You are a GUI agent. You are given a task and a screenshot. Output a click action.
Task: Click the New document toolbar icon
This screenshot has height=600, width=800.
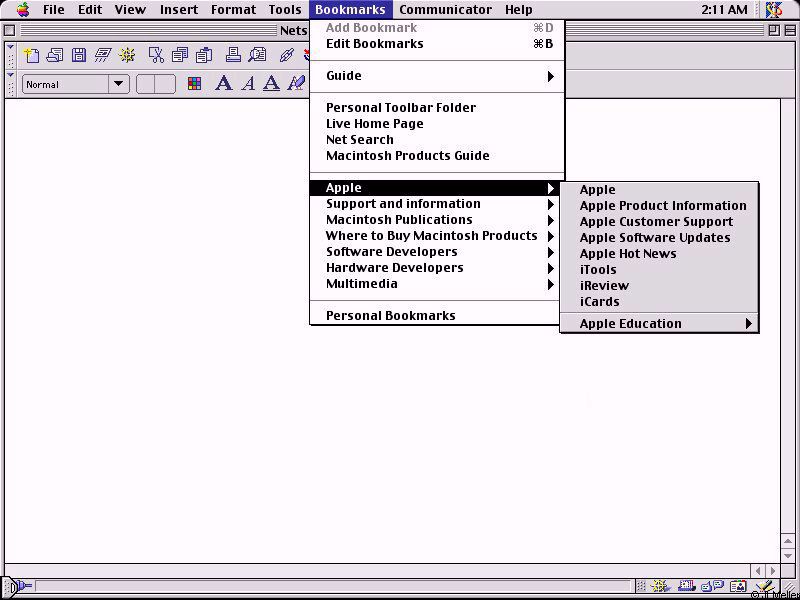coord(32,55)
